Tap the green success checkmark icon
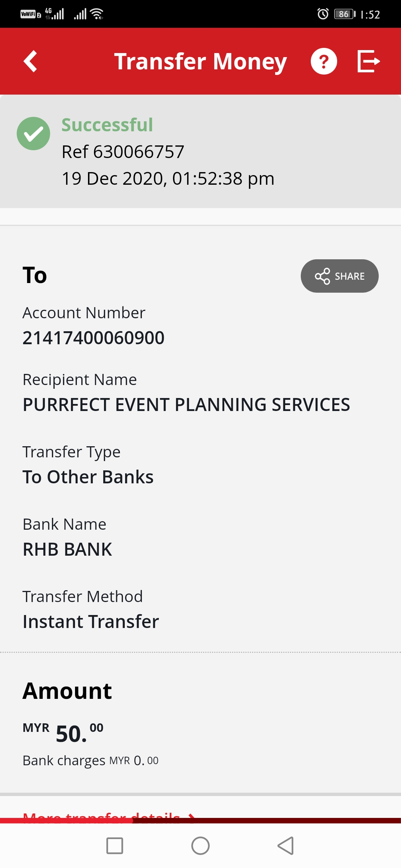The image size is (401, 868). coord(33,134)
